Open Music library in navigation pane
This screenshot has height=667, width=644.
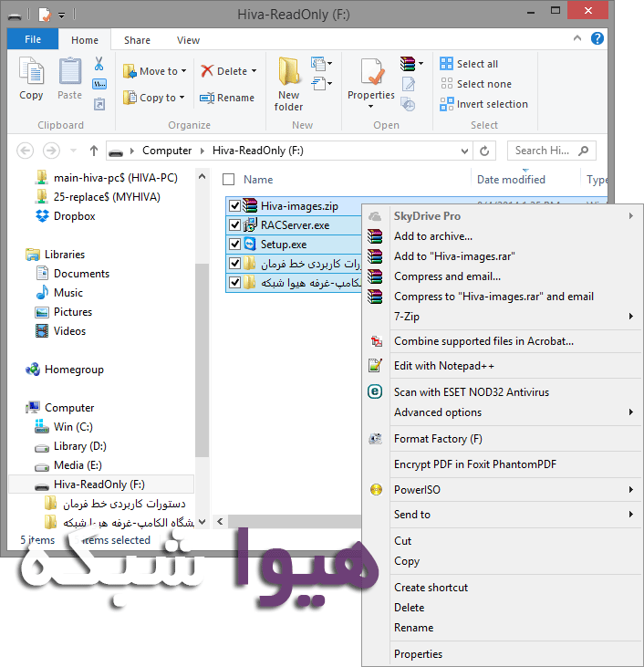(59, 293)
